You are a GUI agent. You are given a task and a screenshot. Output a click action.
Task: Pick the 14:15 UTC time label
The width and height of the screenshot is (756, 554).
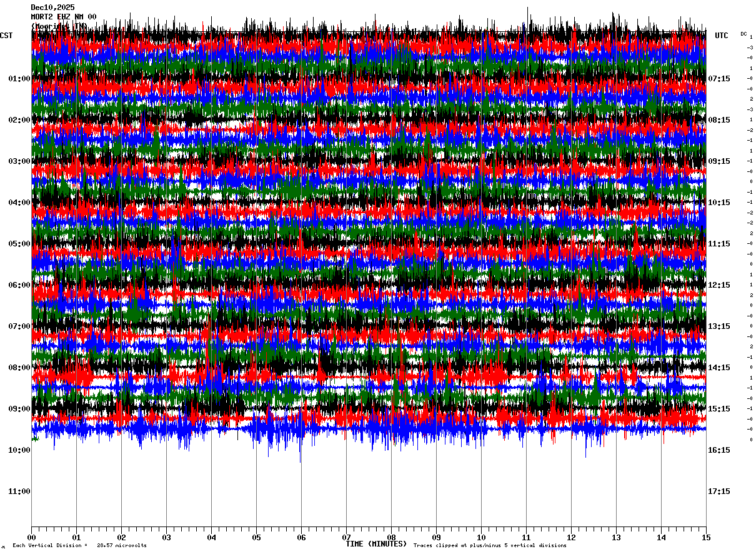[x=719, y=368]
